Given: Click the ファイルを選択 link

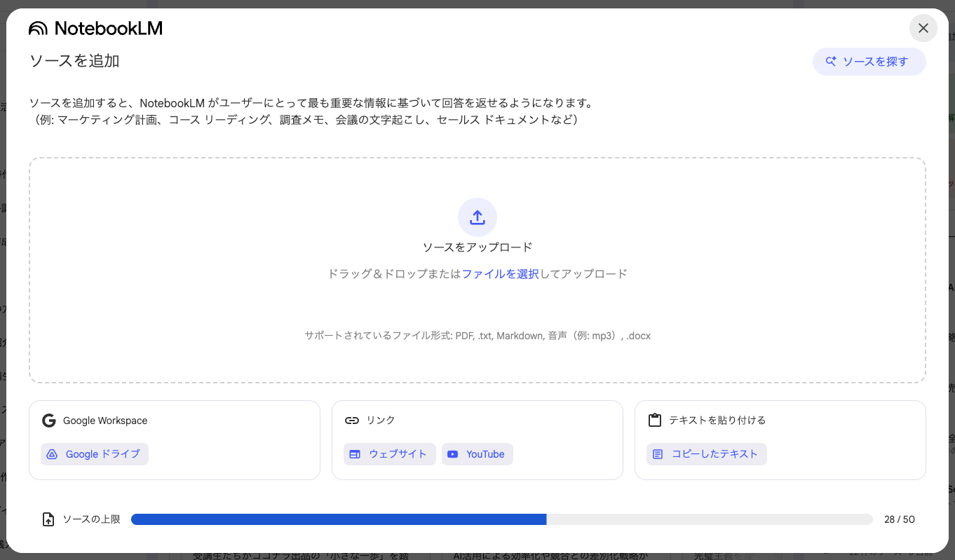Looking at the screenshot, I should [x=501, y=274].
